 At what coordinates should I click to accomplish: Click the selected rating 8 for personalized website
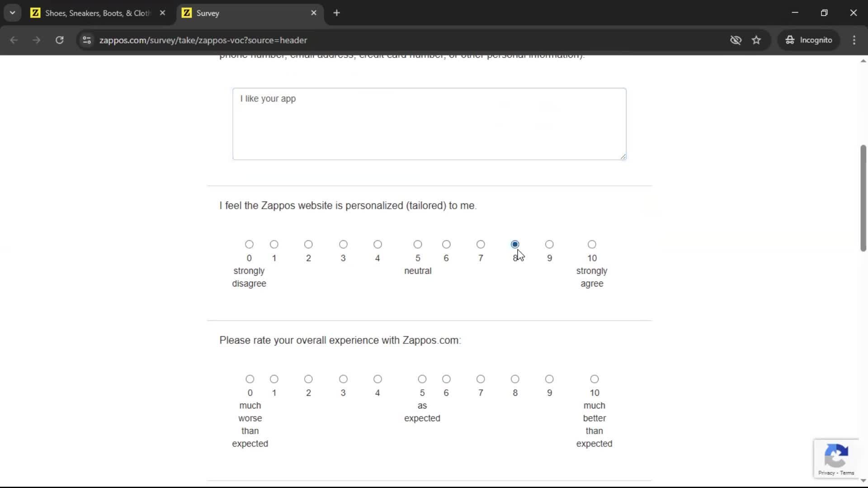[515, 244]
